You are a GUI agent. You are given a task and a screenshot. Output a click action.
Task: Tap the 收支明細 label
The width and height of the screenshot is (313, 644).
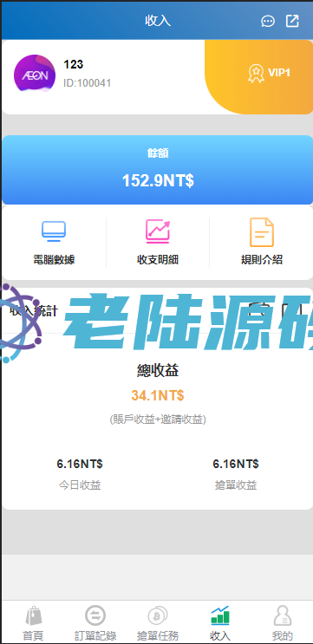pyautogui.click(x=158, y=259)
